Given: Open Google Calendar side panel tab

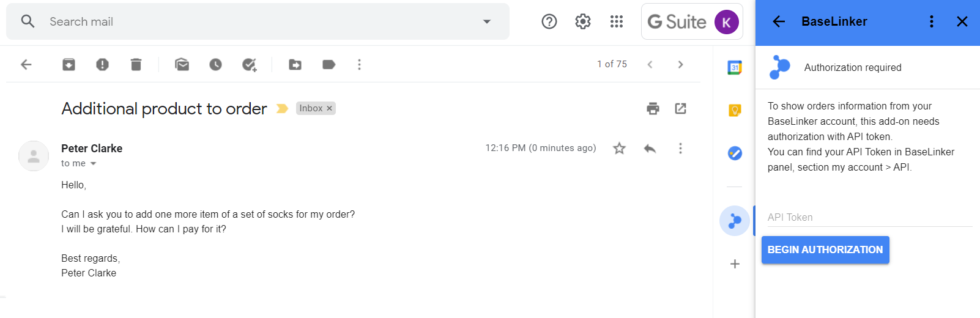Looking at the screenshot, I should [x=735, y=67].
